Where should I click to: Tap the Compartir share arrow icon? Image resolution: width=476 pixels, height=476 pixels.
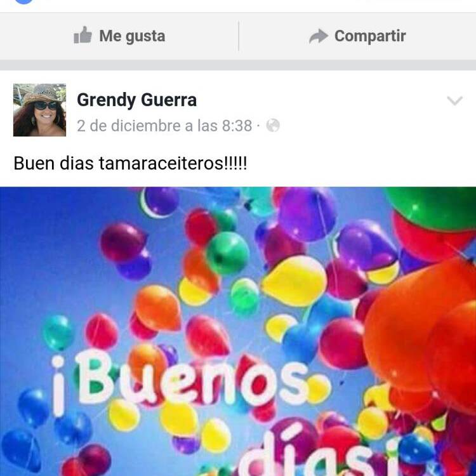point(319,36)
